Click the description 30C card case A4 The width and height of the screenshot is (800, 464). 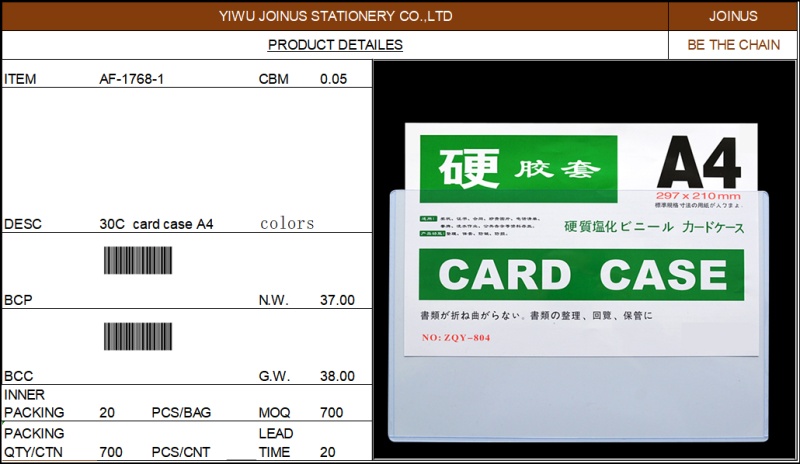point(156,224)
